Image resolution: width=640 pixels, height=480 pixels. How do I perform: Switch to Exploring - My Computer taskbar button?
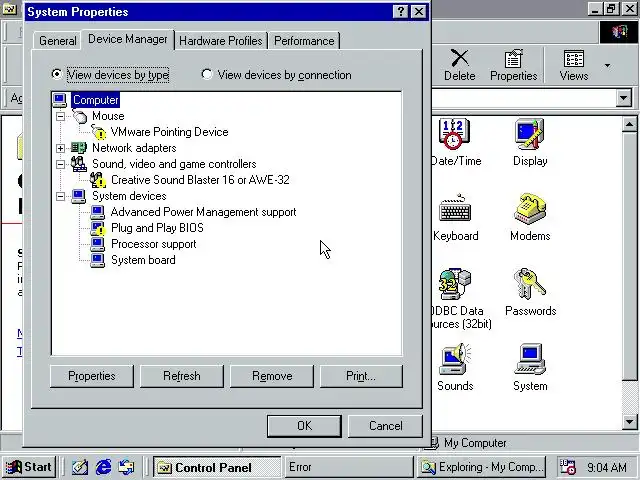[482, 467]
